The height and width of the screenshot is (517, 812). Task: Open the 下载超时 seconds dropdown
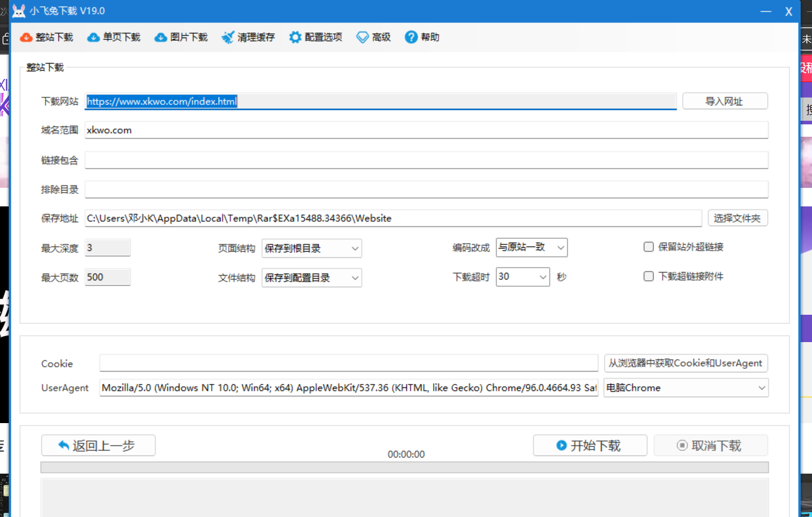(522, 277)
